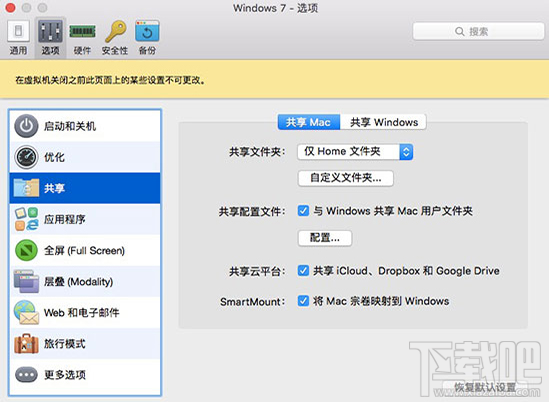Click into the 搜索 search field

point(478,32)
